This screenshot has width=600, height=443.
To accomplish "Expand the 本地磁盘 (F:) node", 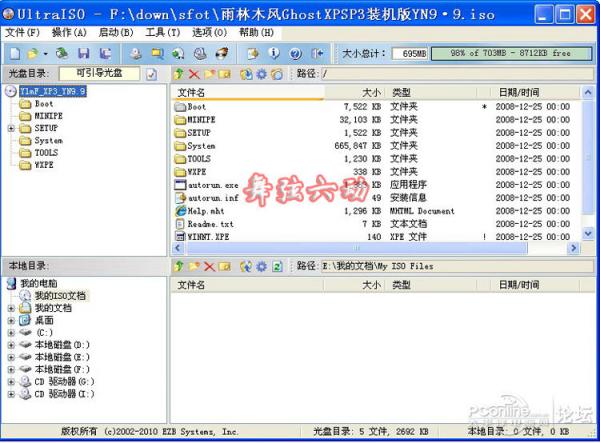I will click(11, 369).
